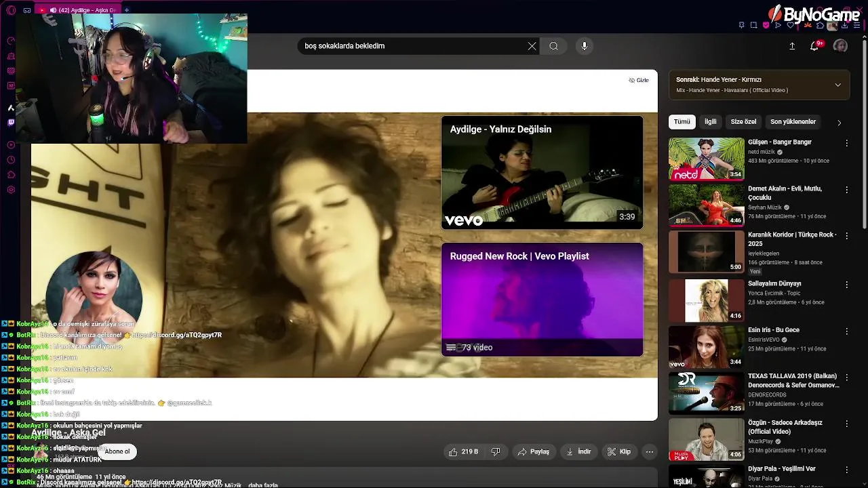Open more actions three-dot button under video

(649, 451)
